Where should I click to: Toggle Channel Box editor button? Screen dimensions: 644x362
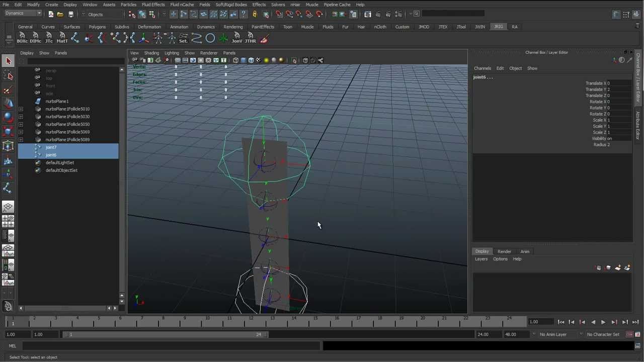click(637, 14)
